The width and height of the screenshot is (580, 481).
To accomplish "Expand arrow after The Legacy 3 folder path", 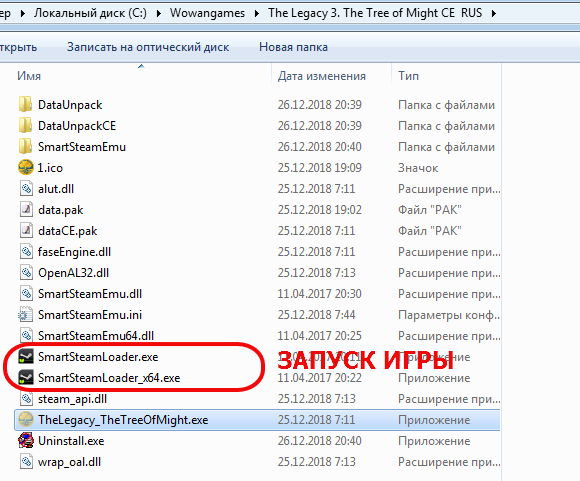I will pos(494,14).
